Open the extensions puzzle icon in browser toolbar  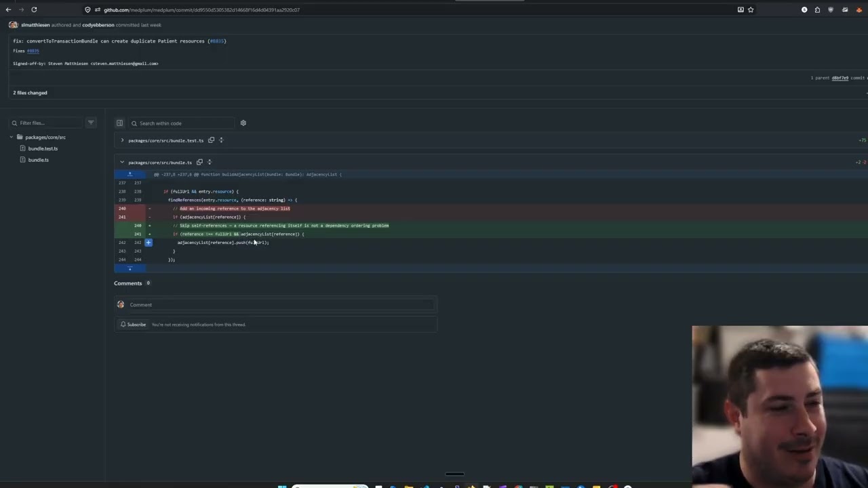(x=817, y=9)
